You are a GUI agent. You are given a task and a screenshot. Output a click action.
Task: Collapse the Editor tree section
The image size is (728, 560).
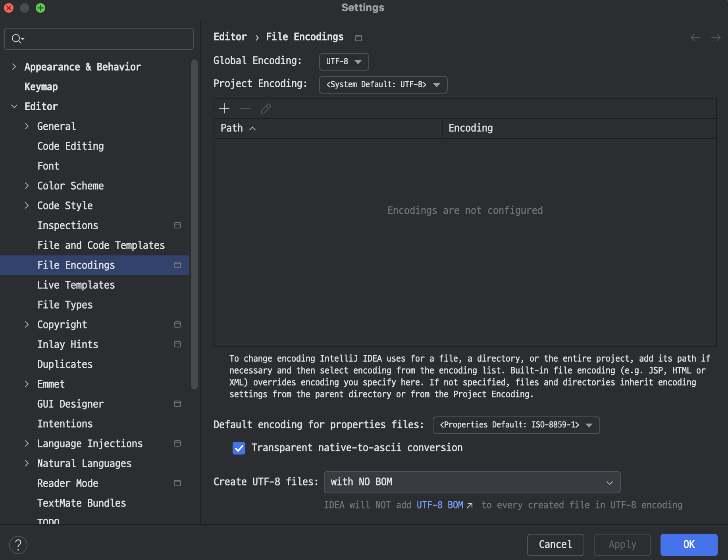click(x=14, y=106)
